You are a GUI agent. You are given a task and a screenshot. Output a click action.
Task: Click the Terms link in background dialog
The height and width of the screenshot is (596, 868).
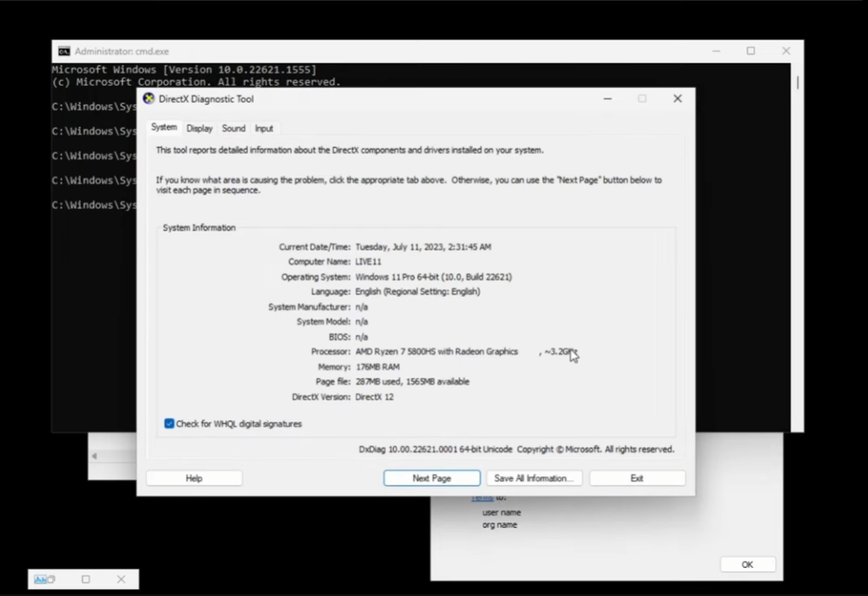[482, 498]
